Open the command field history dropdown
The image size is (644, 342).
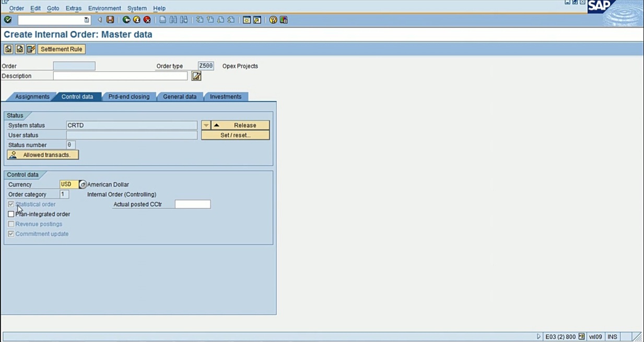pos(87,20)
